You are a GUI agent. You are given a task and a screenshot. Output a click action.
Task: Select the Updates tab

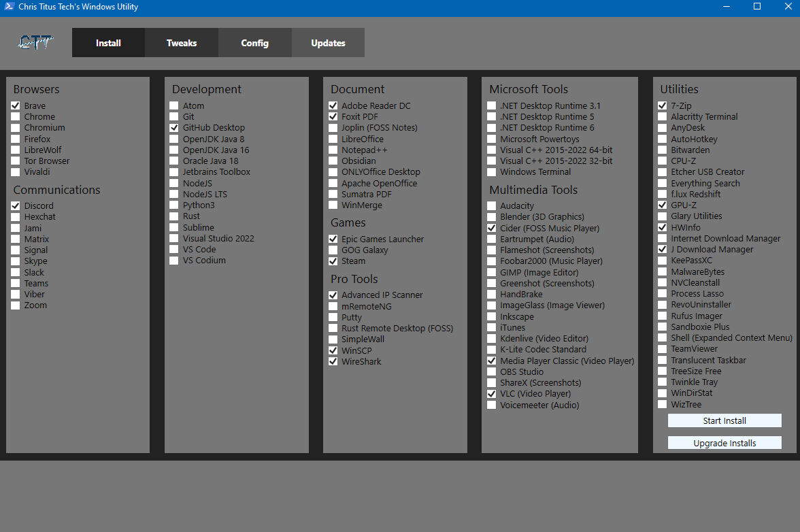tap(328, 43)
